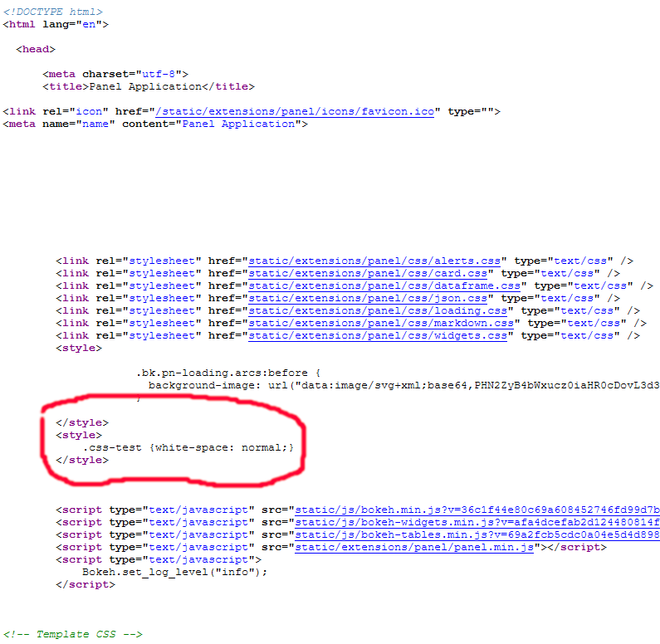Image resolution: width=660 pixels, height=644 pixels.
Task: Click the opening head tag
Action: point(36,49)
